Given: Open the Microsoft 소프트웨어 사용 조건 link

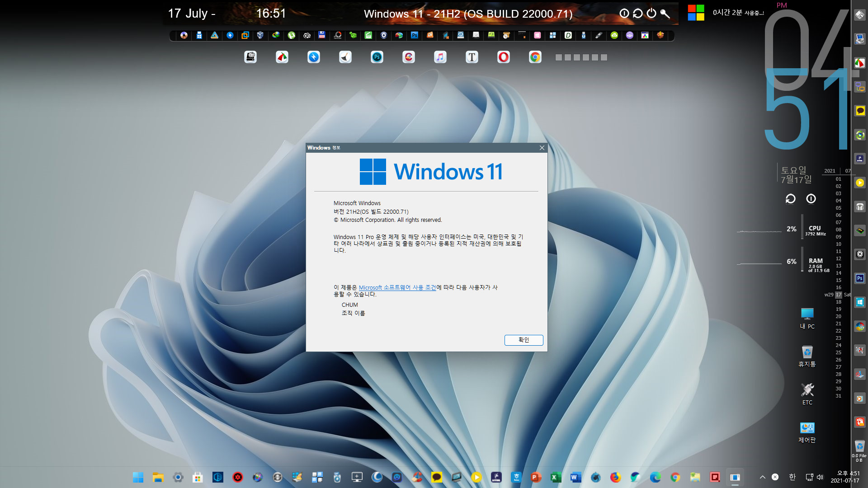Looking at the screenshot, I should pyautogui.click(x=397, y=287).
